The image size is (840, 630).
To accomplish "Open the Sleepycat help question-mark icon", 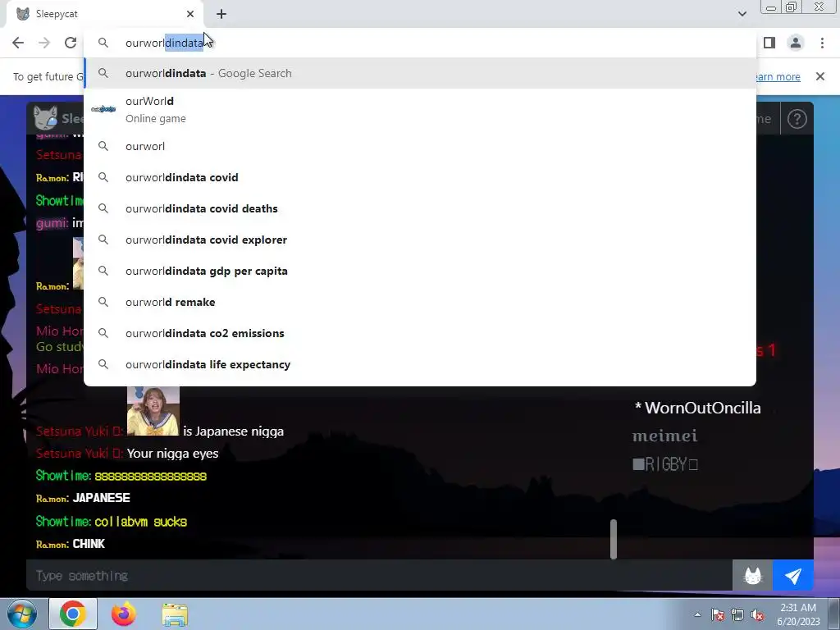I will coord(797,119).
